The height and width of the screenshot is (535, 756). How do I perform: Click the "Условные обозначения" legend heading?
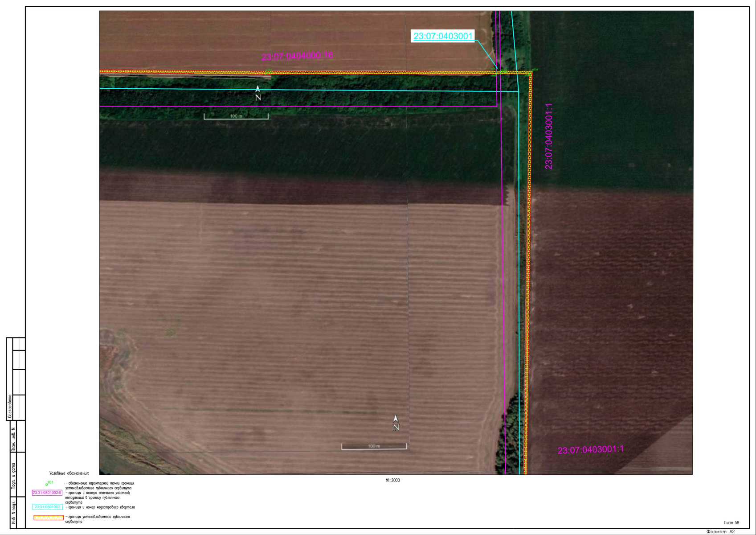(69, 473)
